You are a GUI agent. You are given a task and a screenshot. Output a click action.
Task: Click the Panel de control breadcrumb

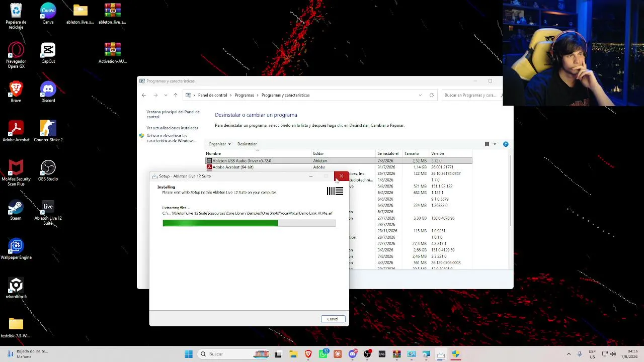pos(212,95)
